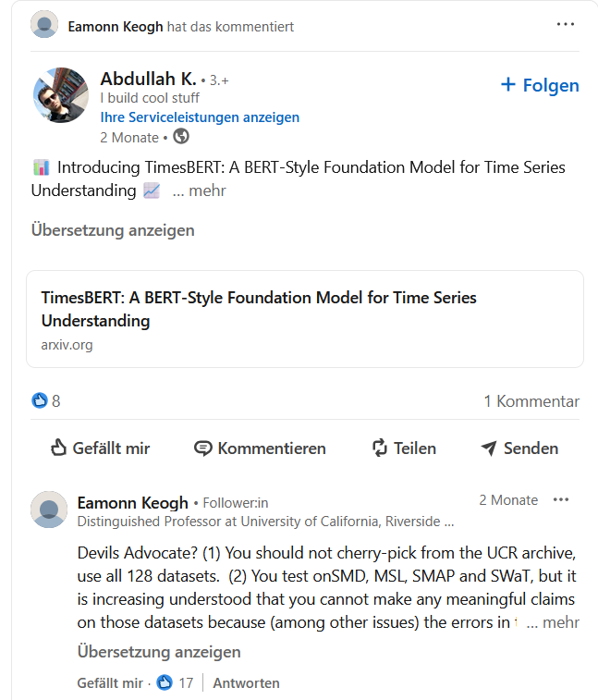Click Eamonn Keogh's comment avatar
Image resolution: width=598 pixels, height=700 pixels.
click(49, 510)
